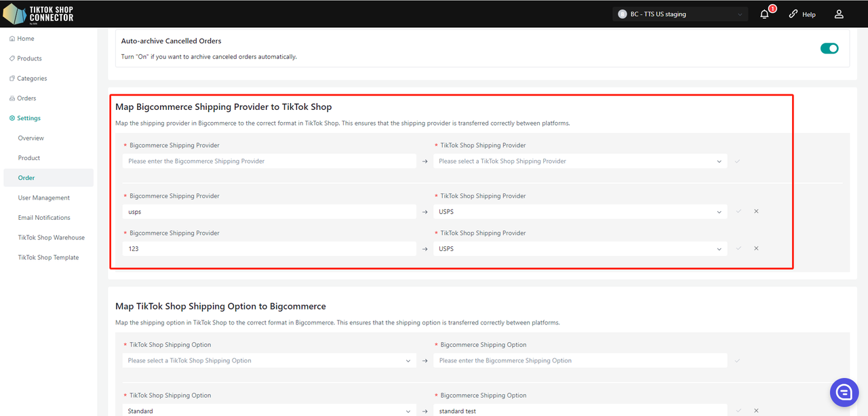Click the store avatar icon in selector
The width and height of the screenshot is (868, 416).
point(623,14)
